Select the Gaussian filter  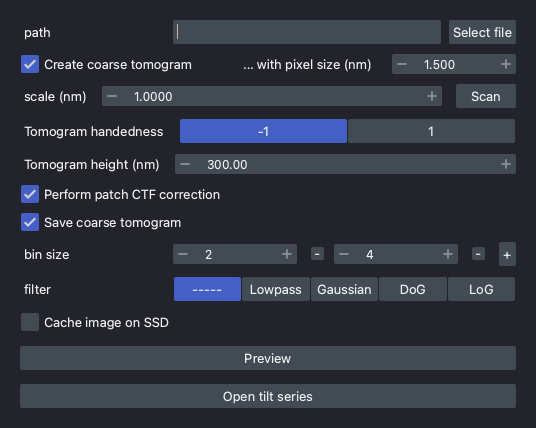[x=344, y=289]
